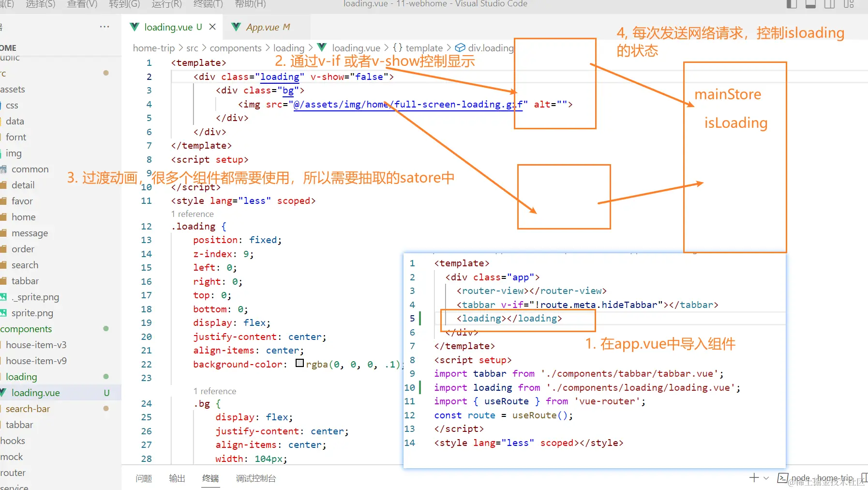Open the 终端(T) menu in menu bar
868x490 pixels.
pos(208,4)
